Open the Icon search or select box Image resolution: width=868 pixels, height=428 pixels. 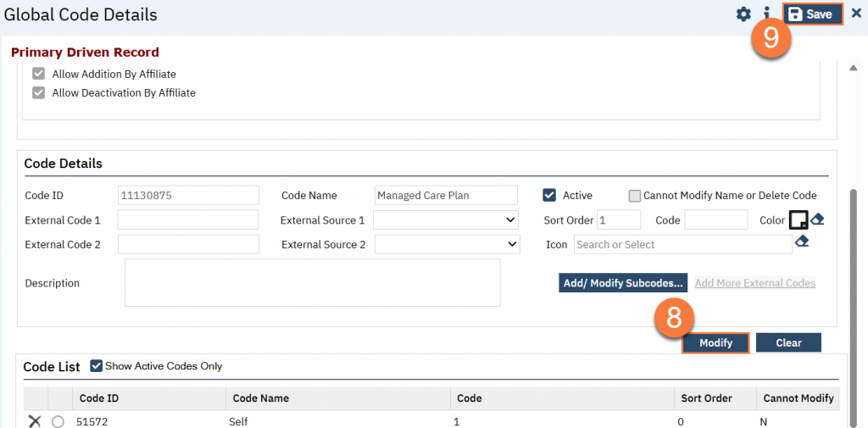click(682, 244)
